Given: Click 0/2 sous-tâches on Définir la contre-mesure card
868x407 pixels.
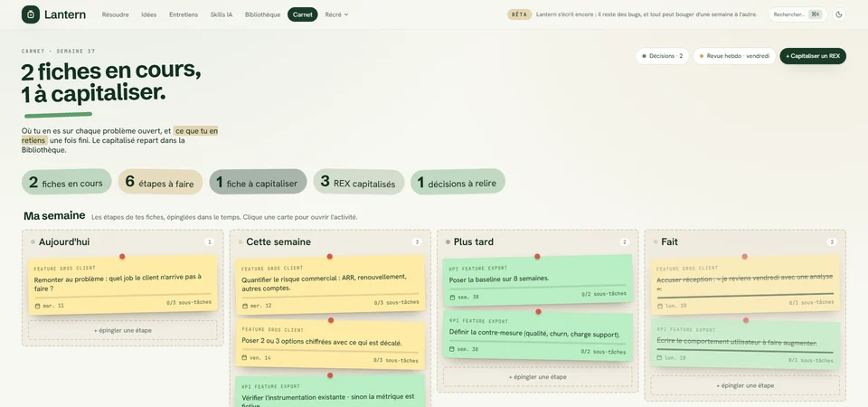Looking at the screenshot, I should pyautogui.click(x=603, y=352).
